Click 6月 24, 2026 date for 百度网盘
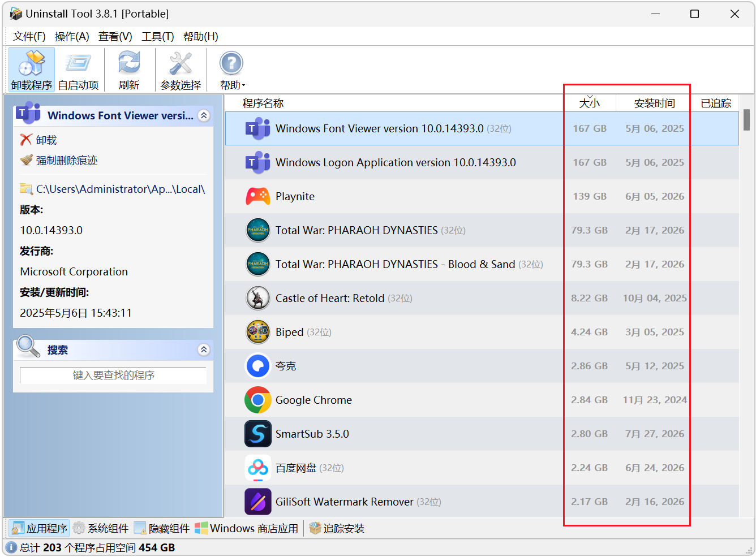756x557 pixels. pyautogui.click(x=655, y=468)
